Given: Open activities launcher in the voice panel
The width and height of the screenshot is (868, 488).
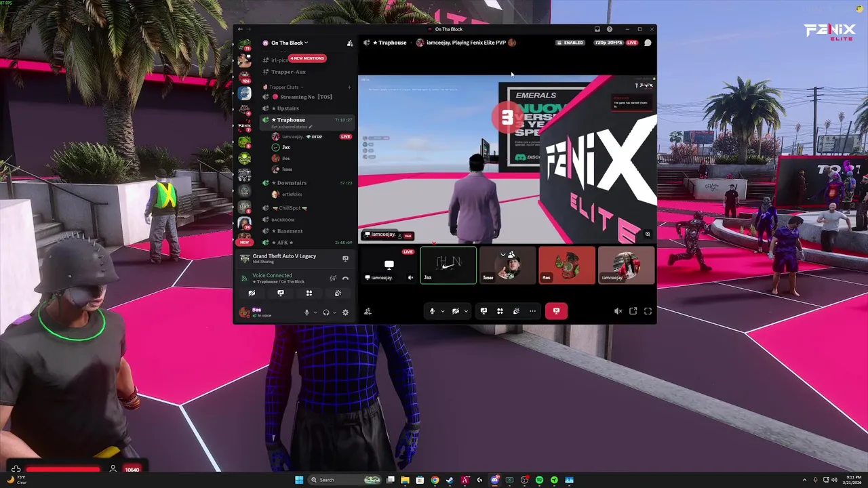Looking at the screenshot, I should point(309,293).
